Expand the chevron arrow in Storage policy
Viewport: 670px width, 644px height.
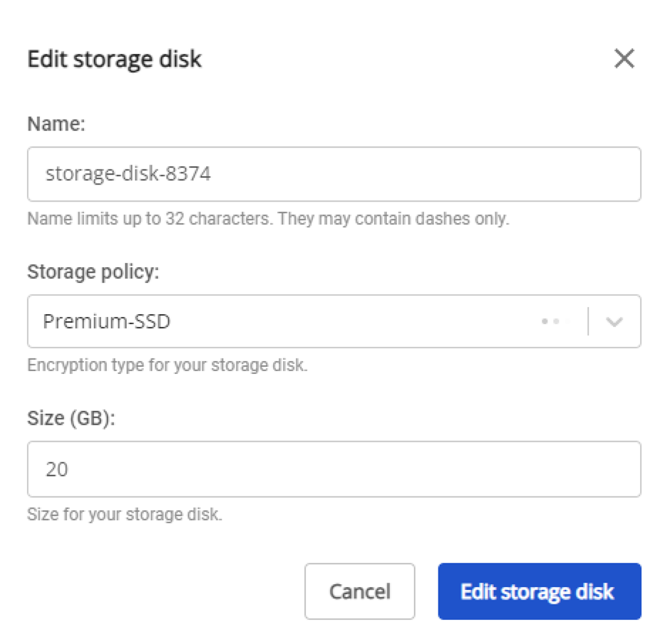(614, 322)
